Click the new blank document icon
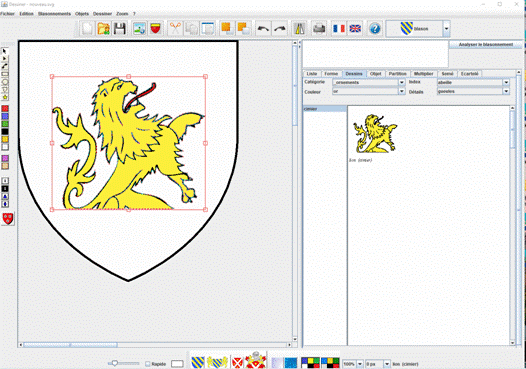Image resolution: width=526 pixels, height=369 pixels. 87,29
